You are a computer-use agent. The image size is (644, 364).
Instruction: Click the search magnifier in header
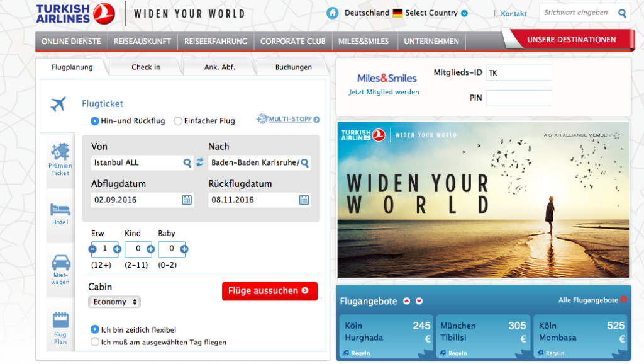coord(622,14)
